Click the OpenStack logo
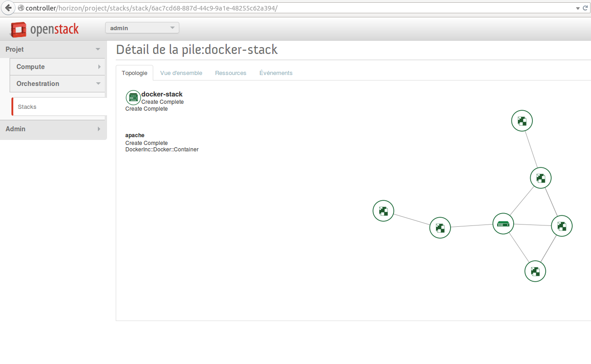 [x=44, y=29]
